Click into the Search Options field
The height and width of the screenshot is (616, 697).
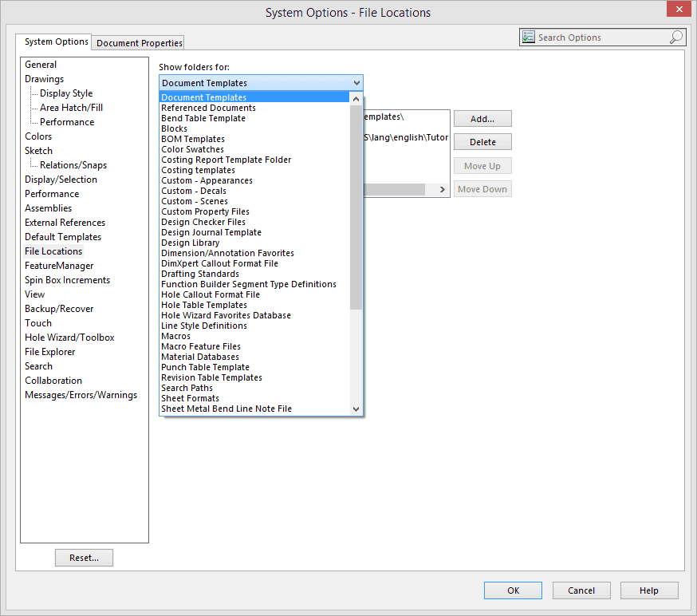click(x=598, y=38)
